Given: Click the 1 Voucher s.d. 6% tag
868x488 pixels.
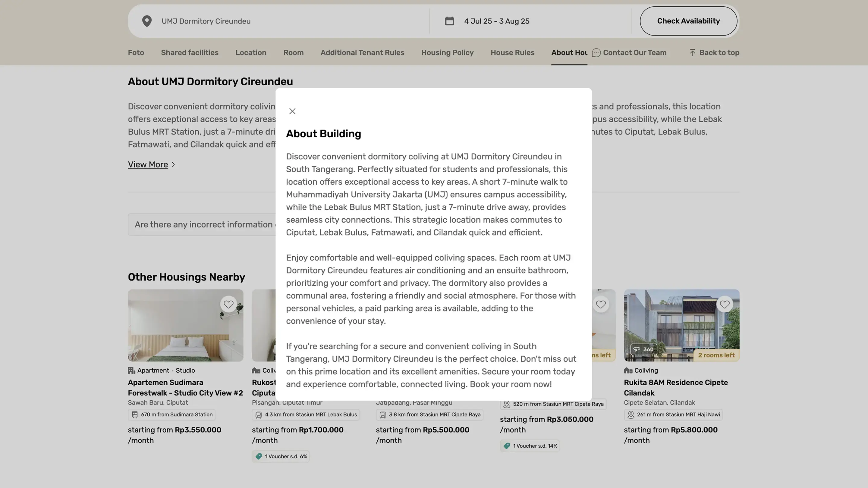Looking at the screenshot, I should 281,456.
